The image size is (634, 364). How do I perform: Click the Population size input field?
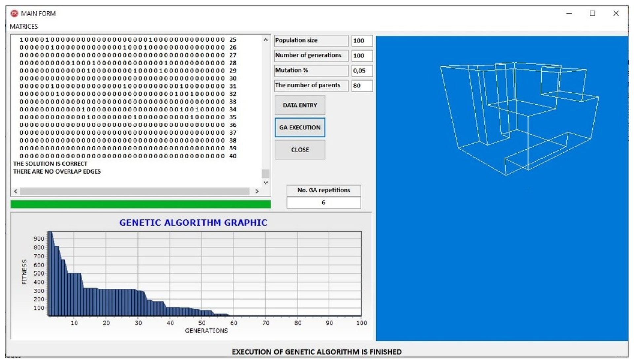[x=362, y=41]
